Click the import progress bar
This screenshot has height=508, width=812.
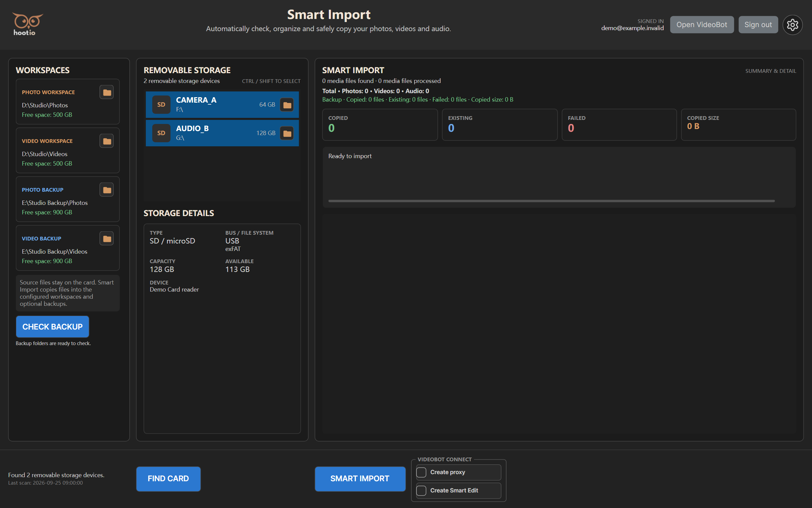pos(551,201)
